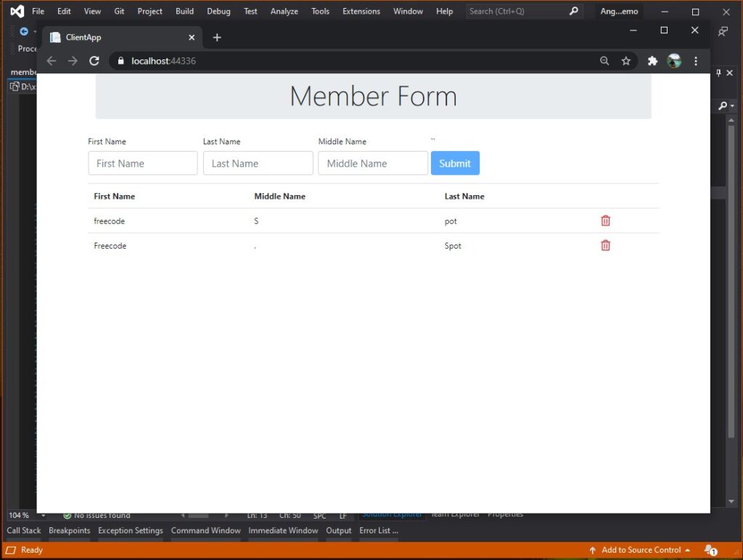
Task: Delete the Freecode Spot member row
Action: 605,245
